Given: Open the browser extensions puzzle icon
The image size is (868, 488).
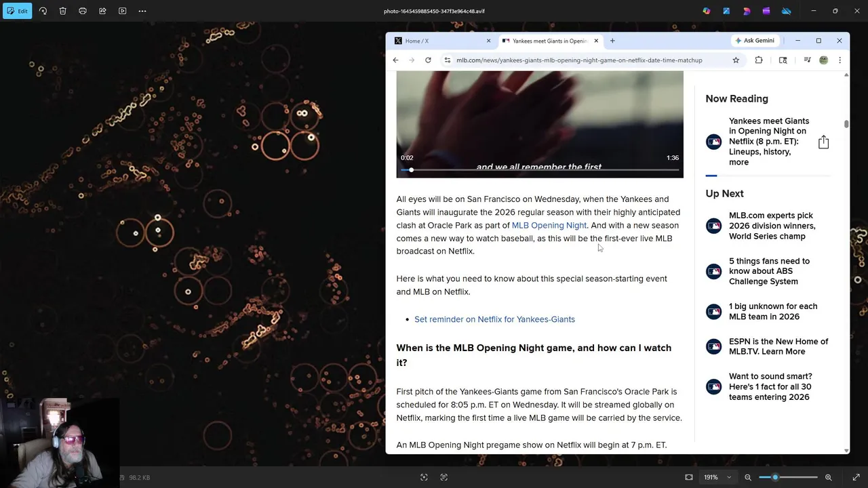Looking at the screenshot, I should [x=759, y=60].
